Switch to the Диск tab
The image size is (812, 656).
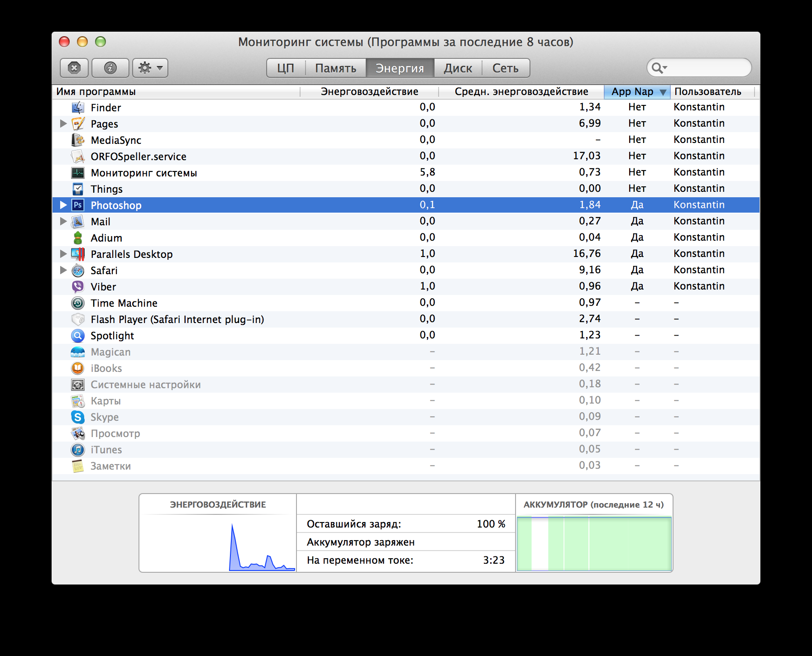pyautogui.click(x=458, y=68)
